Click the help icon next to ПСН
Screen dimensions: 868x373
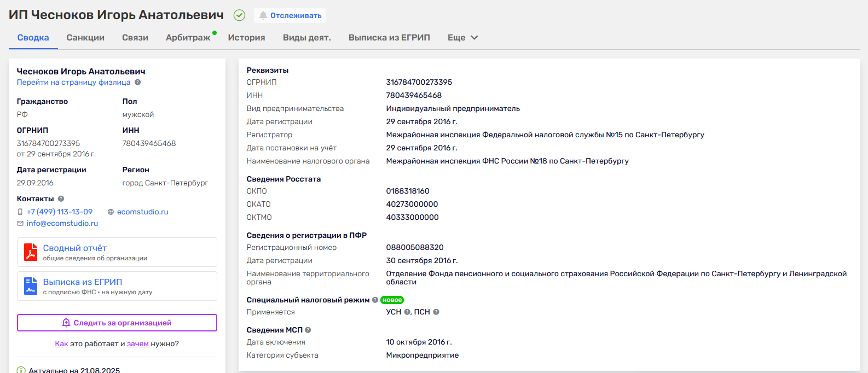[436, 312]
